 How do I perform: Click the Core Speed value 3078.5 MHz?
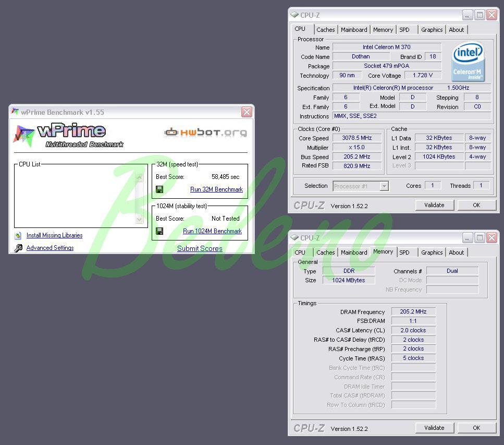[x=357, y=138]
